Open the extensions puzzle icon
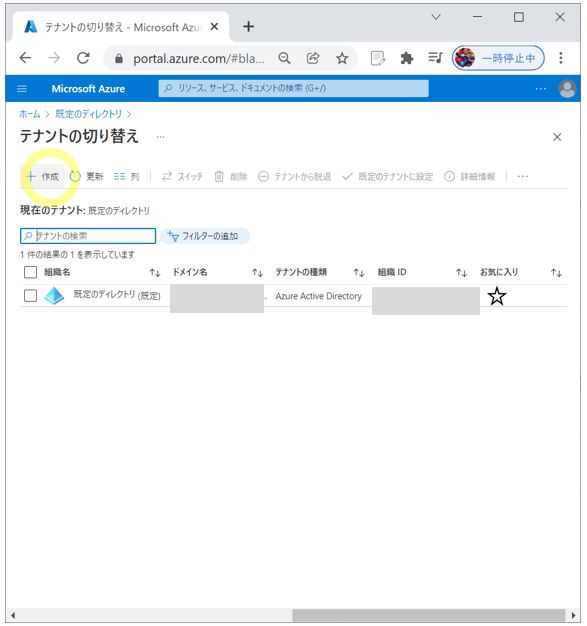 click(407, 58)
